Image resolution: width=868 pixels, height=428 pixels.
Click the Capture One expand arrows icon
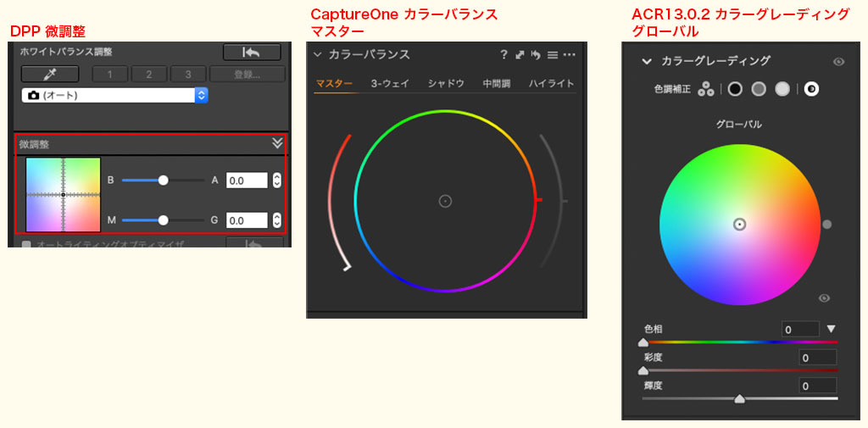click(520, 54)
